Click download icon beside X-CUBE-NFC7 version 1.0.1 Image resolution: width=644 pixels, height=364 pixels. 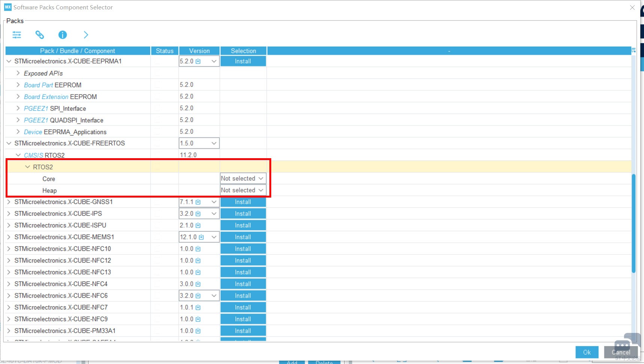pyautogui.click(x=198, y=307)
